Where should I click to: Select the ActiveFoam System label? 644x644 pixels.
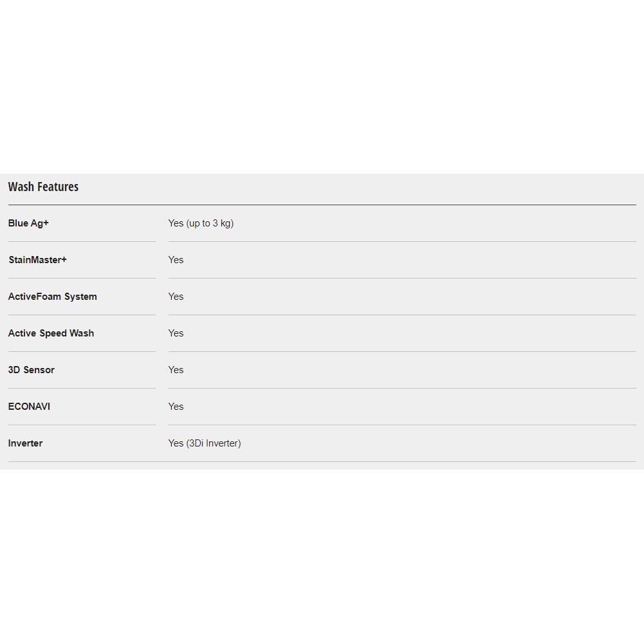point(52,297)
